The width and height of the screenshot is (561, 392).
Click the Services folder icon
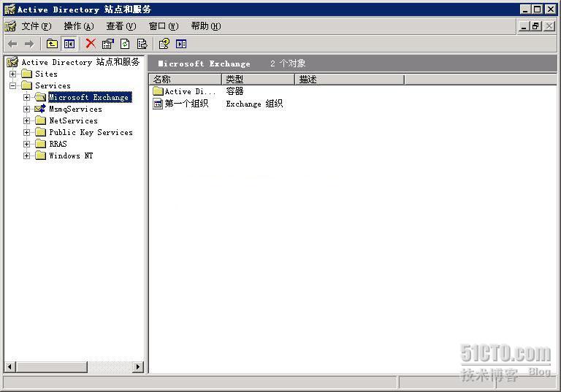26,85
